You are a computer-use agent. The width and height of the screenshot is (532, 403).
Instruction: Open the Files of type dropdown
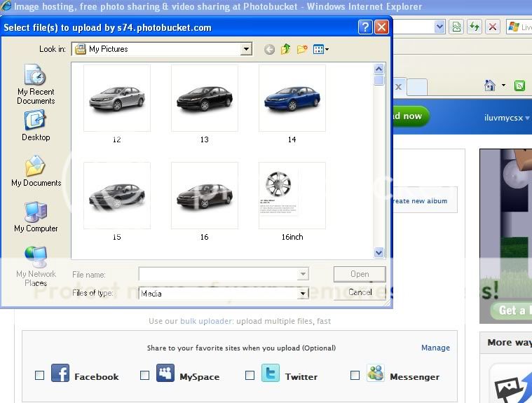[x=303, y=294]
